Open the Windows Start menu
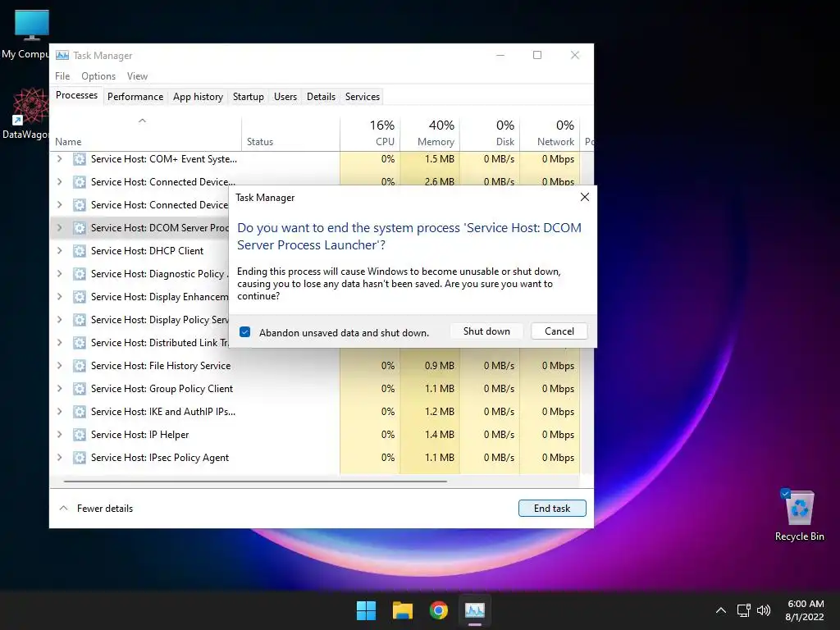 click(x=367, y=610)
